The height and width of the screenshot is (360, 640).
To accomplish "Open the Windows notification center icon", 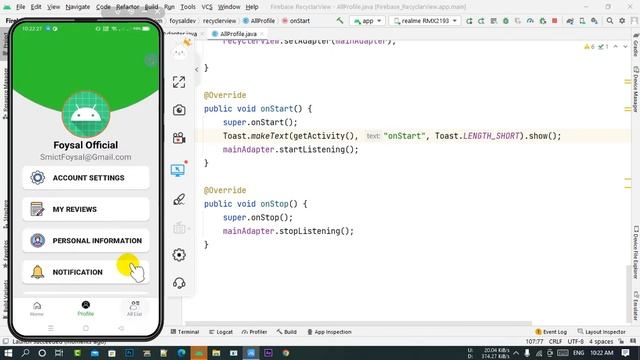I will tap(625, 353).
